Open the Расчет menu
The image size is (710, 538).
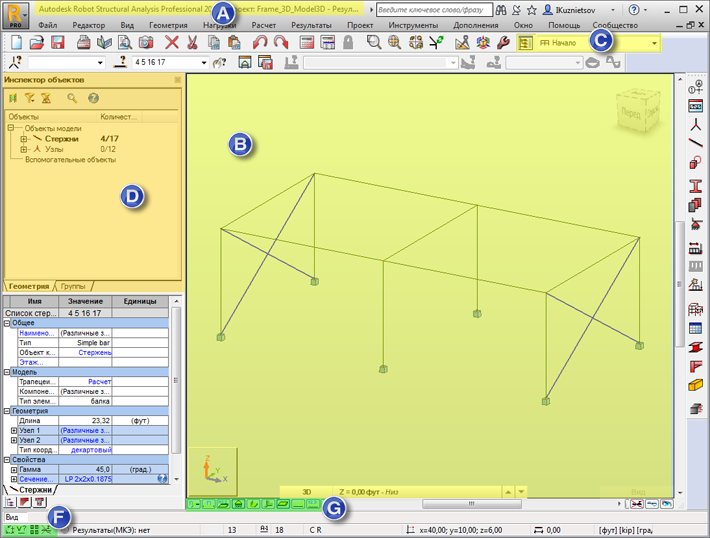tap(264, 25)
